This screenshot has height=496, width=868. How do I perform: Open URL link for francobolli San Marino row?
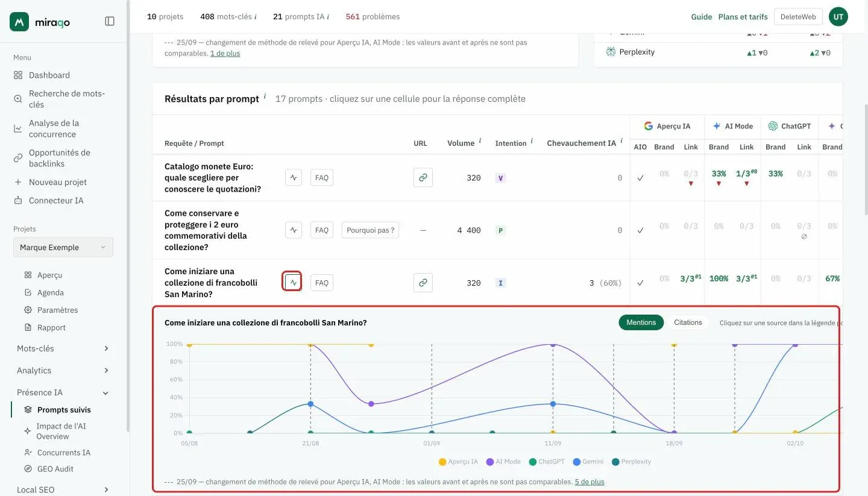coord(423,283)
